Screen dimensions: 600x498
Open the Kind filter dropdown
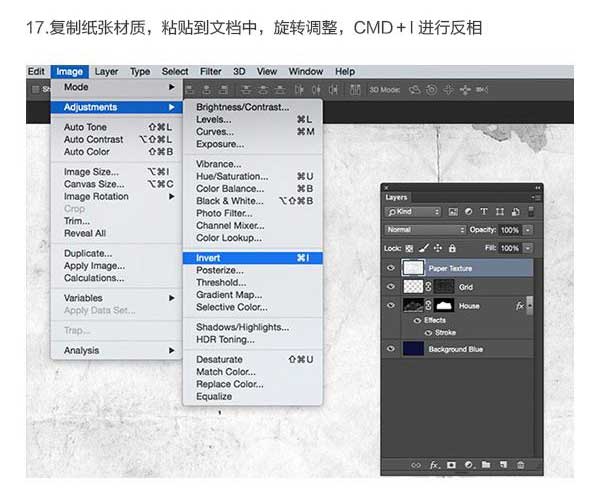point(414,212)
